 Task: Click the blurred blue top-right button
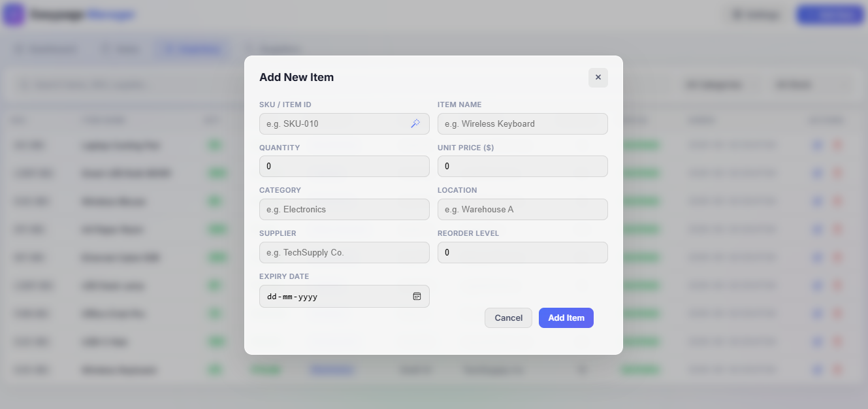[829, 14]
